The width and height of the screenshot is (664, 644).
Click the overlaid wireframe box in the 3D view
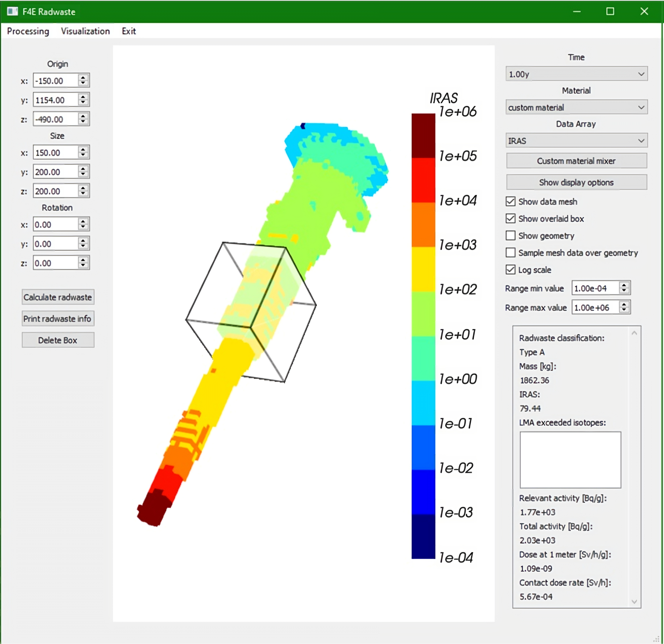tap(251, 312)
